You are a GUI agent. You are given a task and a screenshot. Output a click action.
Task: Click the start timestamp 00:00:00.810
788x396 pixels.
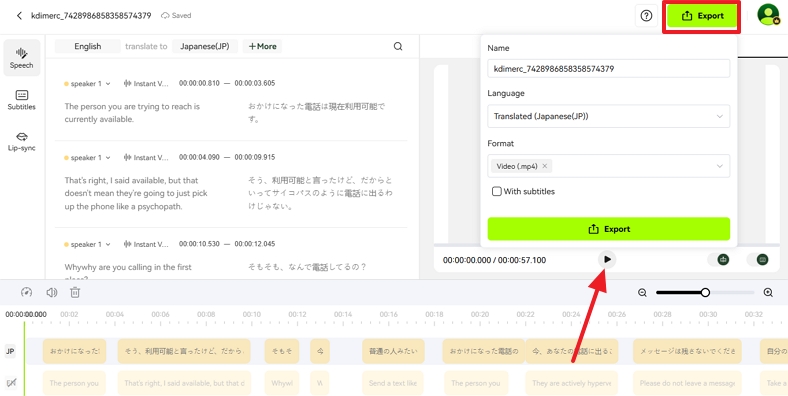click(x=199, y=83)
